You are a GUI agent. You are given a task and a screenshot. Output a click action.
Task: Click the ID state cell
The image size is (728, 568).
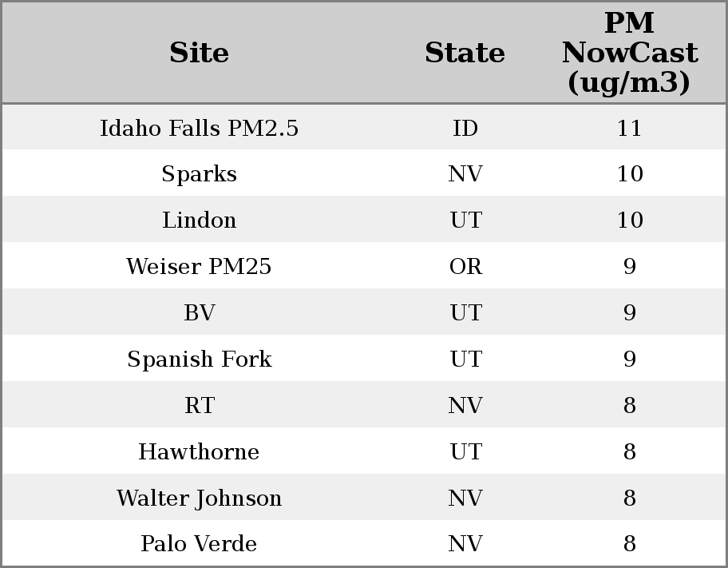465,129
